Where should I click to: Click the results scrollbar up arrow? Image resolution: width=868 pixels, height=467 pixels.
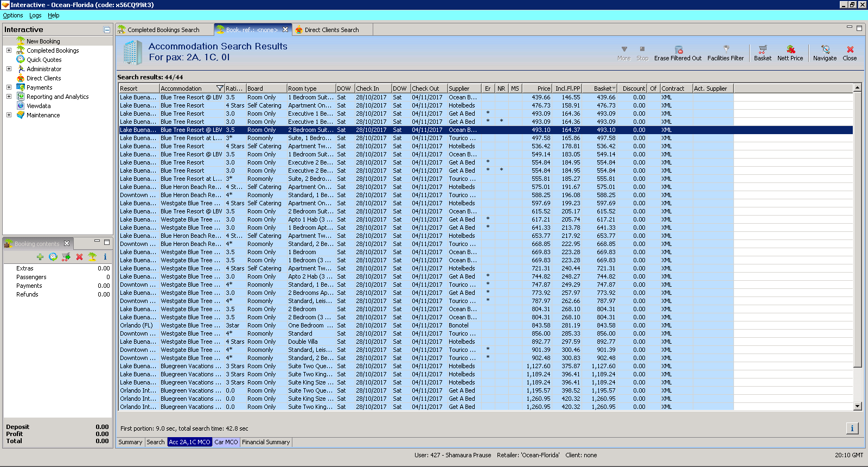coord(857,88)
